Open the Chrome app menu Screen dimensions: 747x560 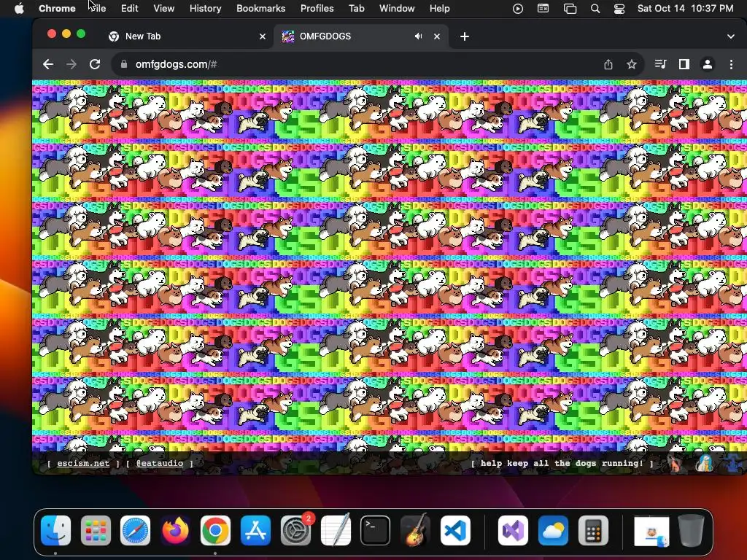[57, 8]
